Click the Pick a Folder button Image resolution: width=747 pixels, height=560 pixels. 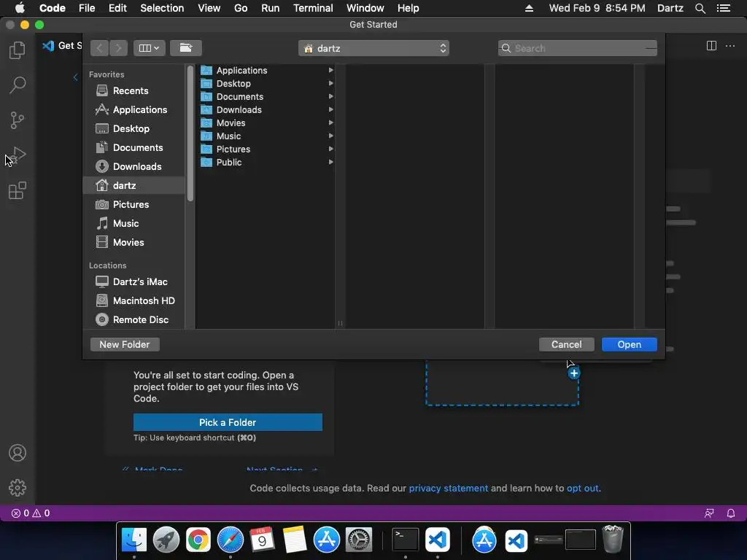228,422
